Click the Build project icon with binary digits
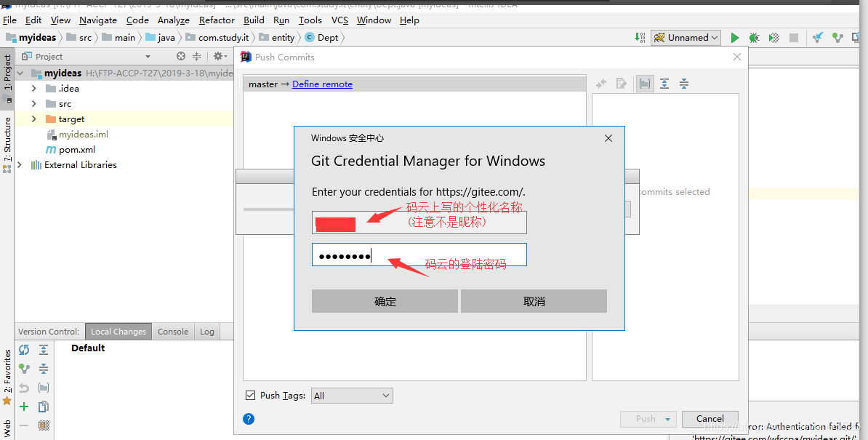The width and height of the screenshot is (868, 440). click(640, 38)
